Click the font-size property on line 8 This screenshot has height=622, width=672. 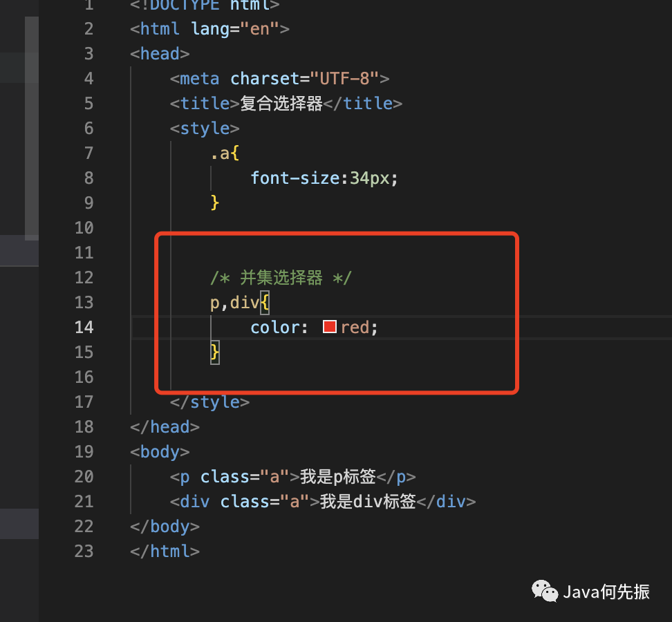click(295, 178)
